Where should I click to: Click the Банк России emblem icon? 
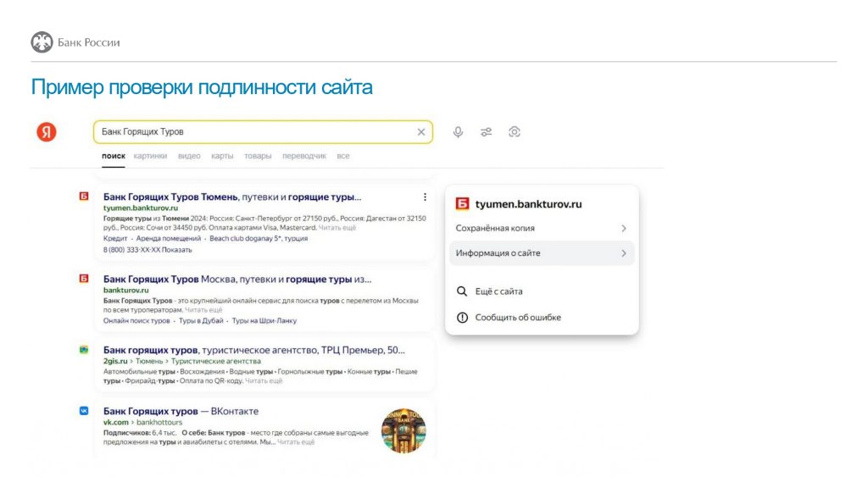coord(42,42)
